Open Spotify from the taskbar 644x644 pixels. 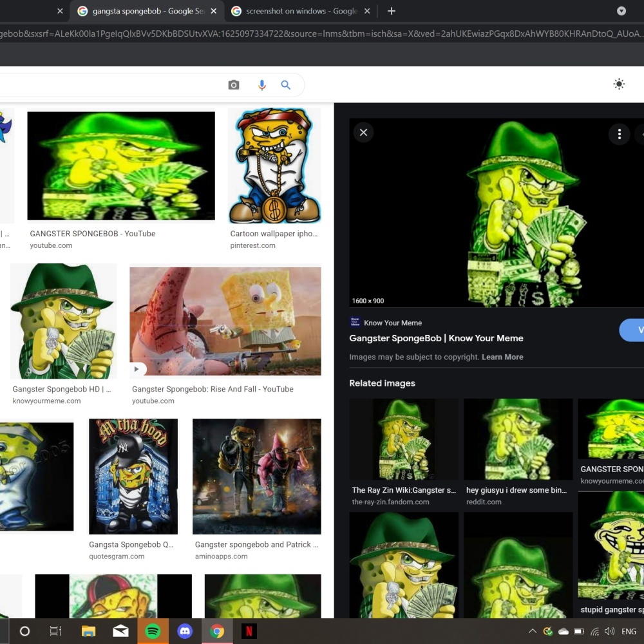point(153,631)
